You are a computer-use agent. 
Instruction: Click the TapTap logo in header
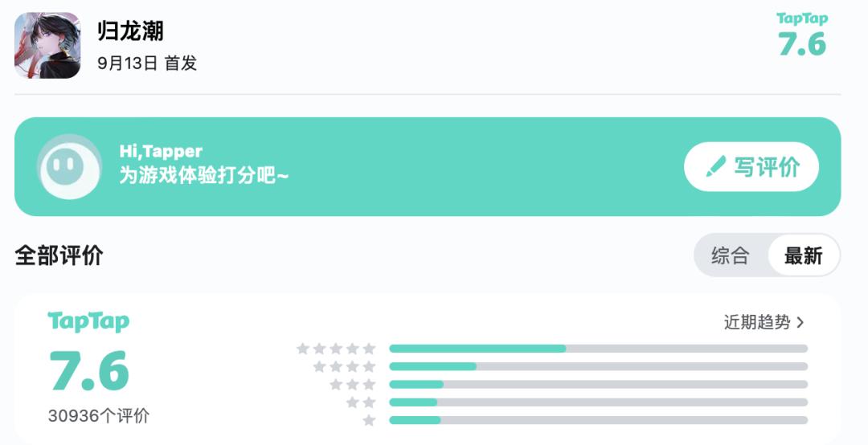802,18
